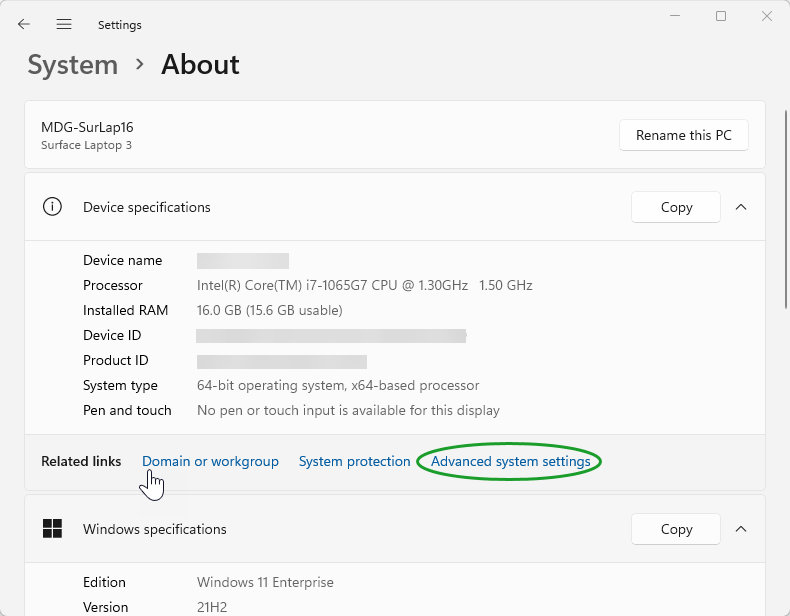Screen dimensions: 790x616
Task: Click the MDG-SurLap16 PC name
Action: [x=87, y=128]
